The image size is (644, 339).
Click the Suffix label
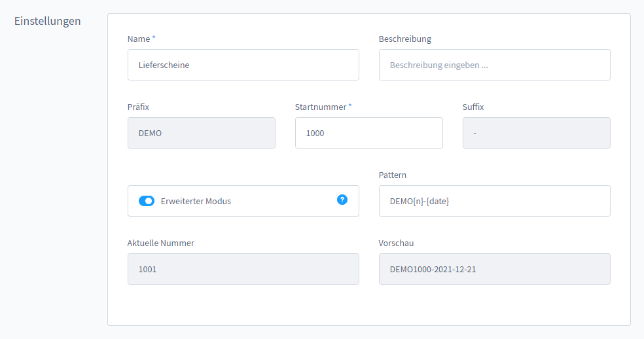pos(473,107)
